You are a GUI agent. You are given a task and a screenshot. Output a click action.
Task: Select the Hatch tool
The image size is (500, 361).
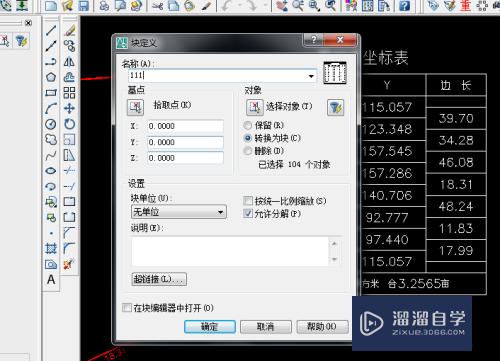(51, 248)
